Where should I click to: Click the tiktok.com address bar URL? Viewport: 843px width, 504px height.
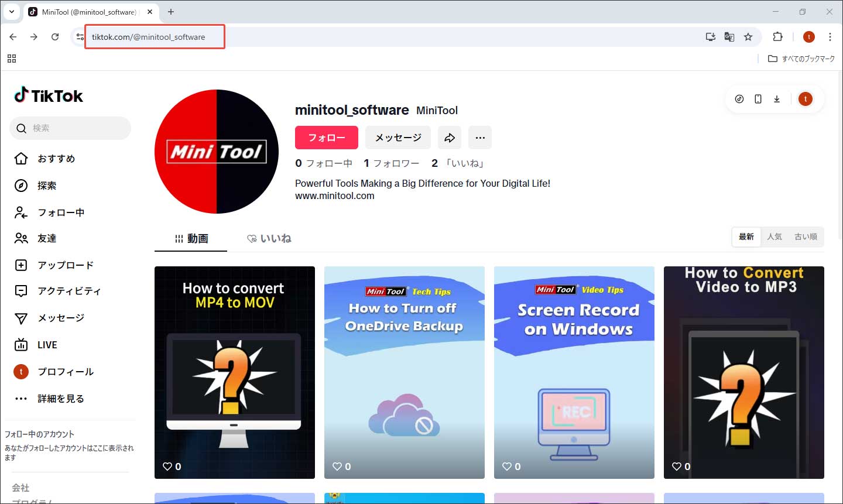[149, 37]
